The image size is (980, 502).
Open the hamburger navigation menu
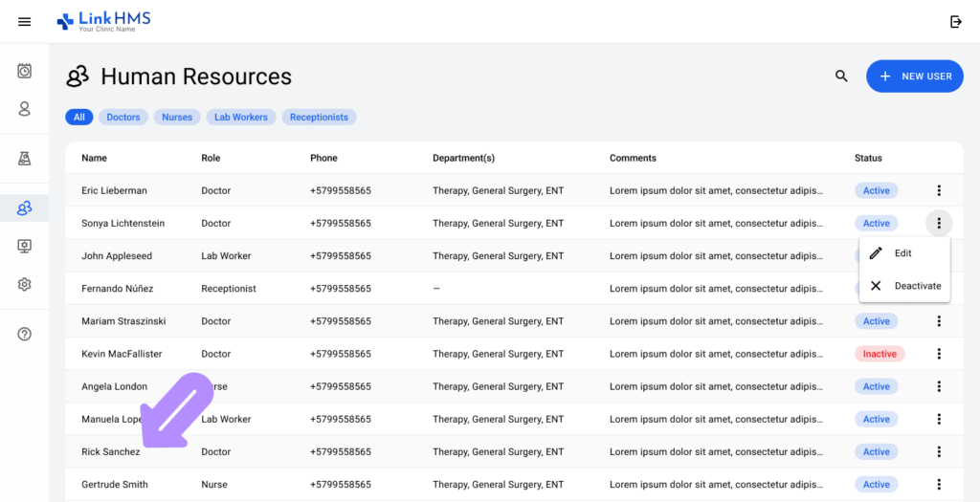(24, 22)
